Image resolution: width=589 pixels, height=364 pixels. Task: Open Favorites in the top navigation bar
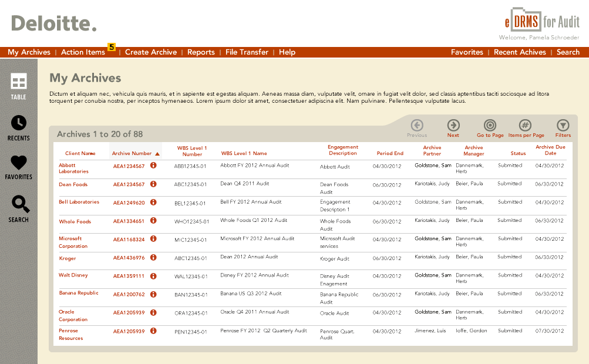[467, 52]
